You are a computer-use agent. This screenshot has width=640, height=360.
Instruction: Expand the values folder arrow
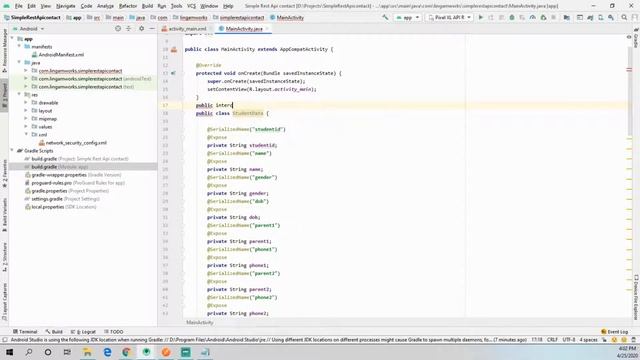point(26,127)
